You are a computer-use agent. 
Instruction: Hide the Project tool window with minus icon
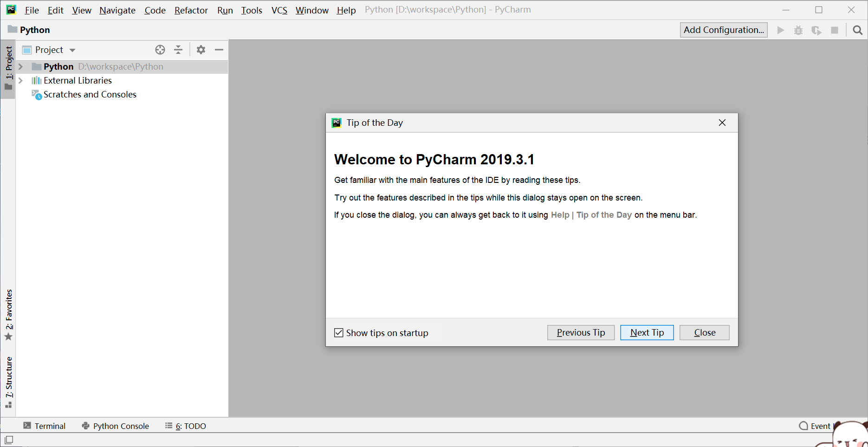coord(219,50)
